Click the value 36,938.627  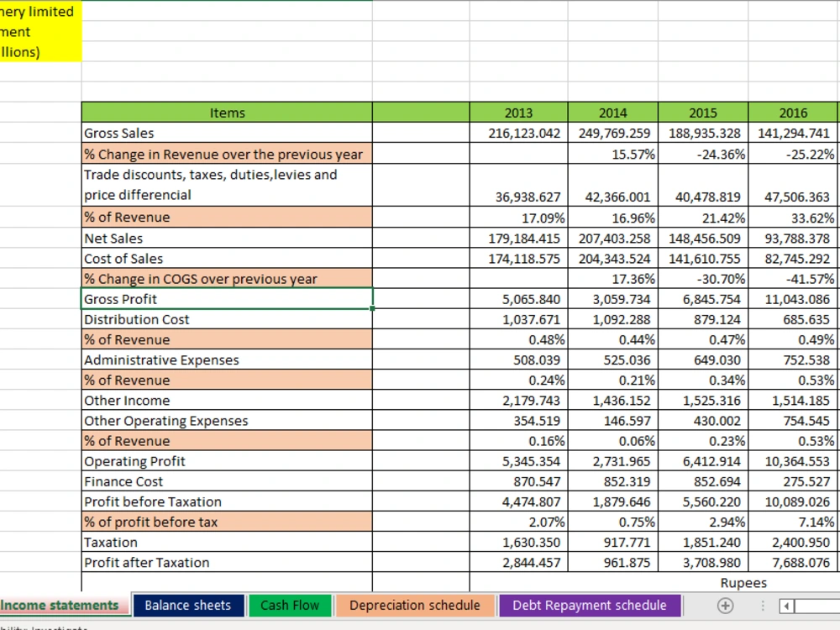point(518,185)
